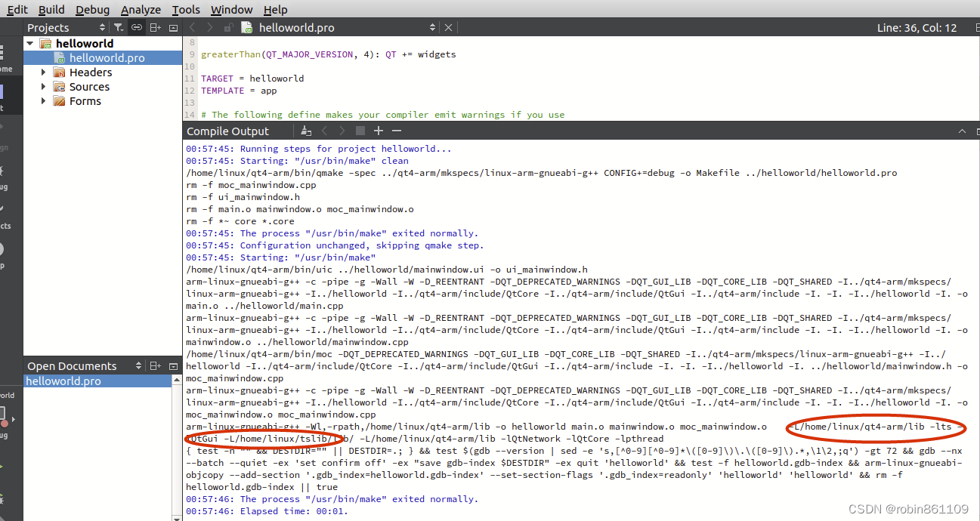
Task: Click the Help mode icon in sidebar
Action: coord(2,249)
